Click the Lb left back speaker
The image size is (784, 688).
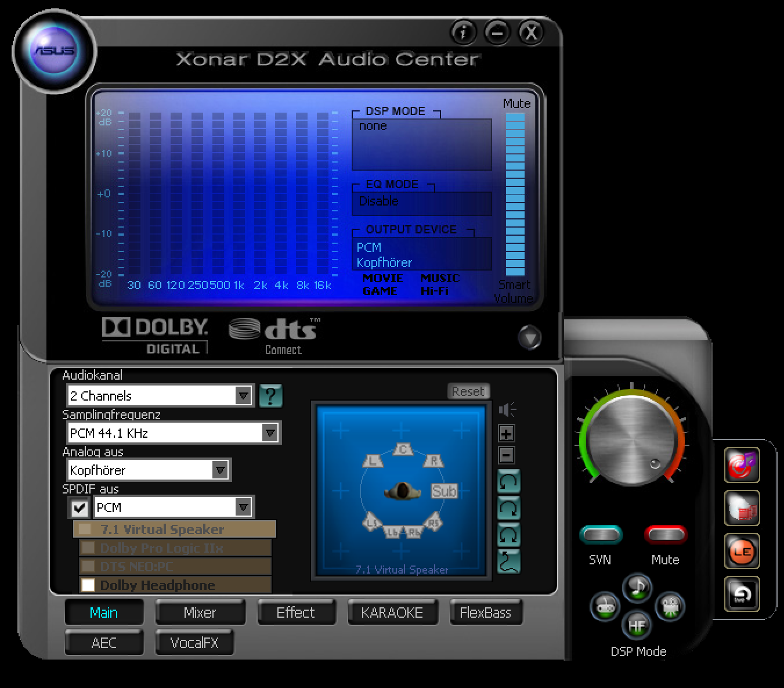pyautogui.click(x=393, y=531)
